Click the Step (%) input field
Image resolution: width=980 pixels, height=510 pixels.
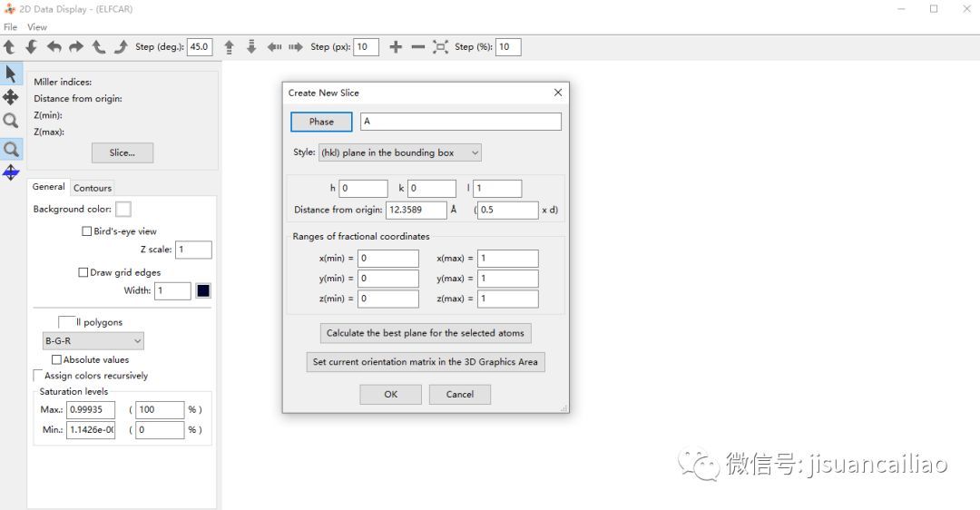(x=508, y=47)
